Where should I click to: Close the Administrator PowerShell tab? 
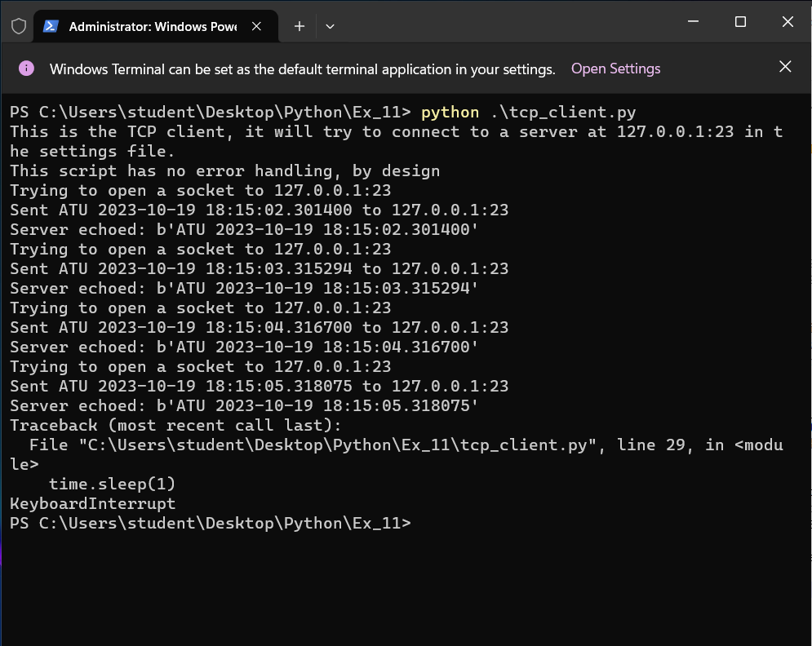[x=256, y=26]
